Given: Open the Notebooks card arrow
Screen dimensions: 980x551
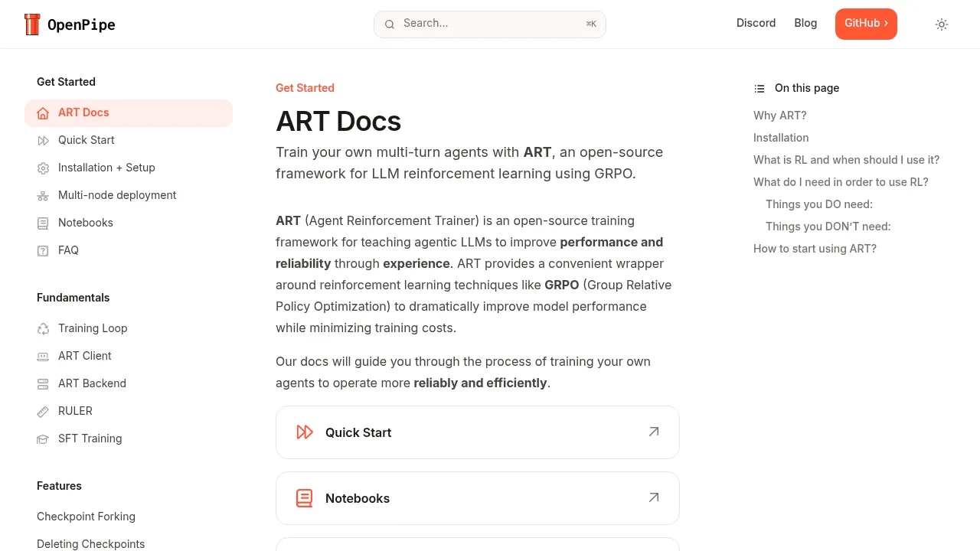Looking at the screenshot, I should tap(654, 497).
